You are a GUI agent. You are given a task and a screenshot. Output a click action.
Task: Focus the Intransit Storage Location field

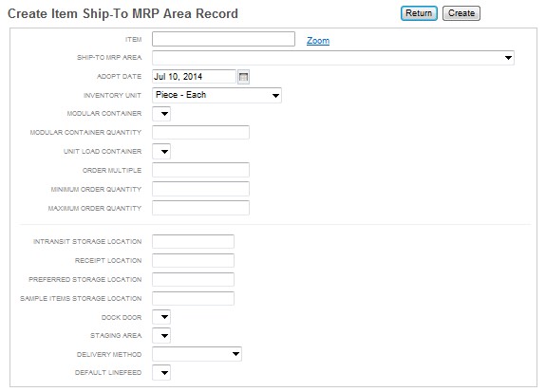(193, 242)
